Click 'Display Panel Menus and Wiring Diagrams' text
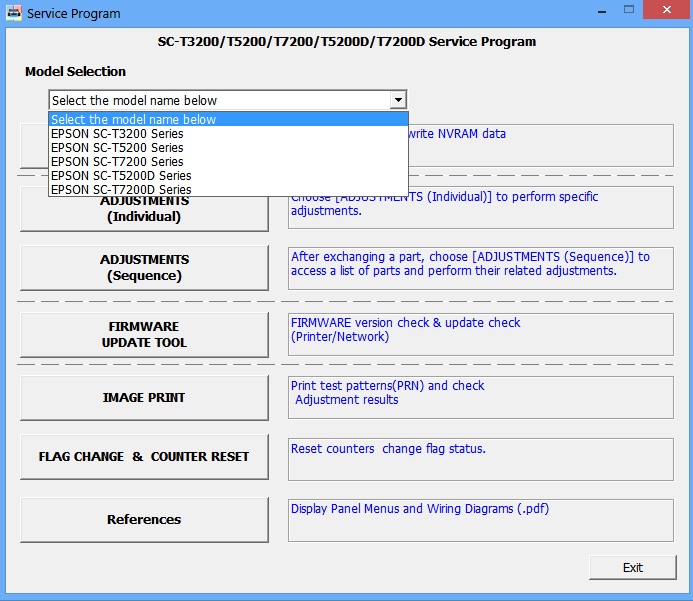Image resolution: width=693 pixels, height=601 pixels. pos(419,509)
